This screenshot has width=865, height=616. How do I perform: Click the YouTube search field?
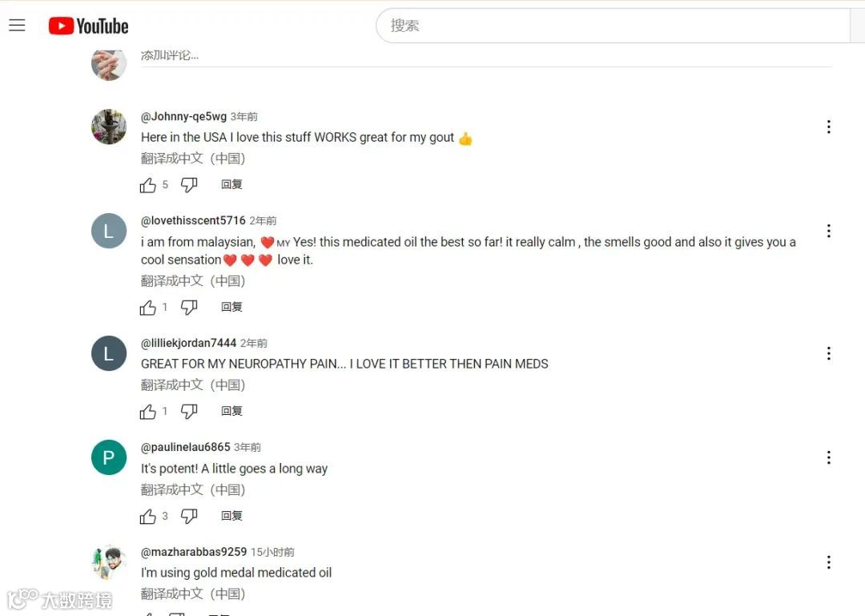(614, 26)
